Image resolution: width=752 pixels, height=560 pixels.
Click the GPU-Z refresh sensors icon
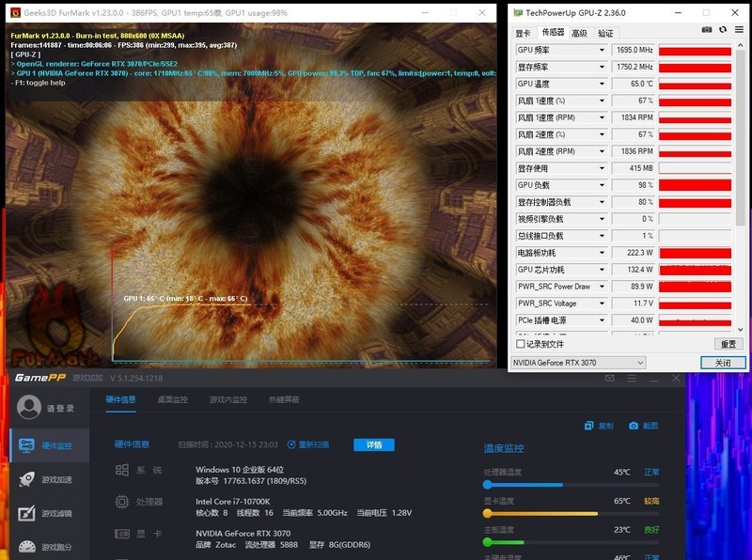pyautogui.click(x=723, y=29)
